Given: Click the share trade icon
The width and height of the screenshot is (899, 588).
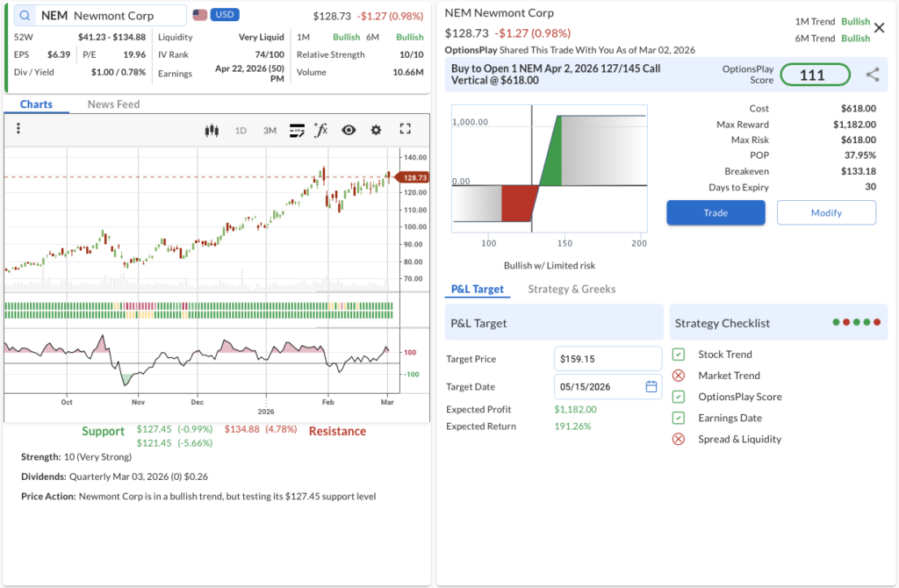Looking at the screenshot, I should pos(872,75).
